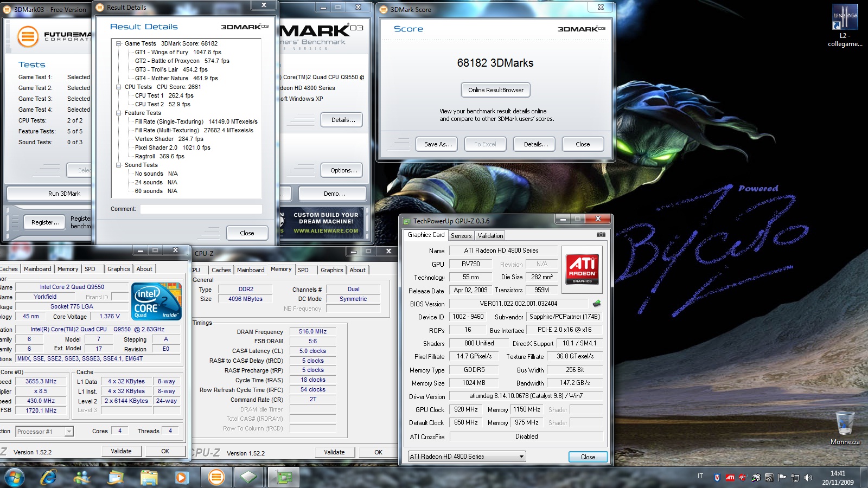Click OK in left CPU-Z window
Image resolution: width=868 pixels, height=488 pixels.
click(165, 451)
